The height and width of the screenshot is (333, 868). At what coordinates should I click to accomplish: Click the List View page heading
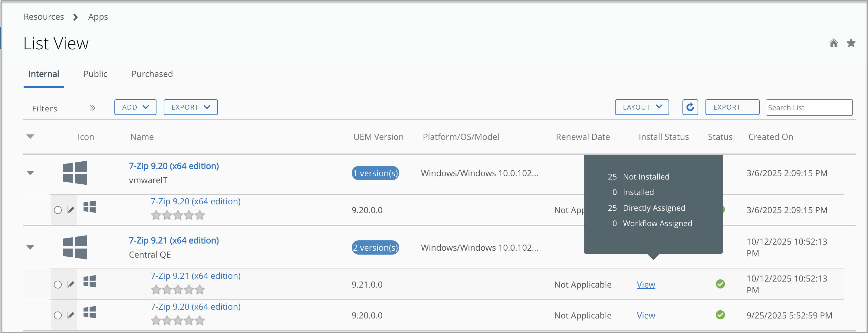coord(56,44)
